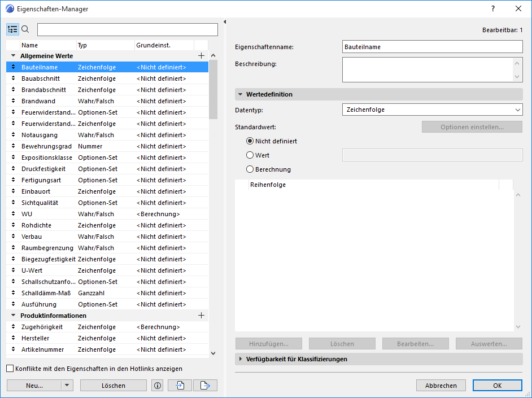Click property list scroll down arrow
The height and width of the screenshot is (398, 532).
point(213,353)
